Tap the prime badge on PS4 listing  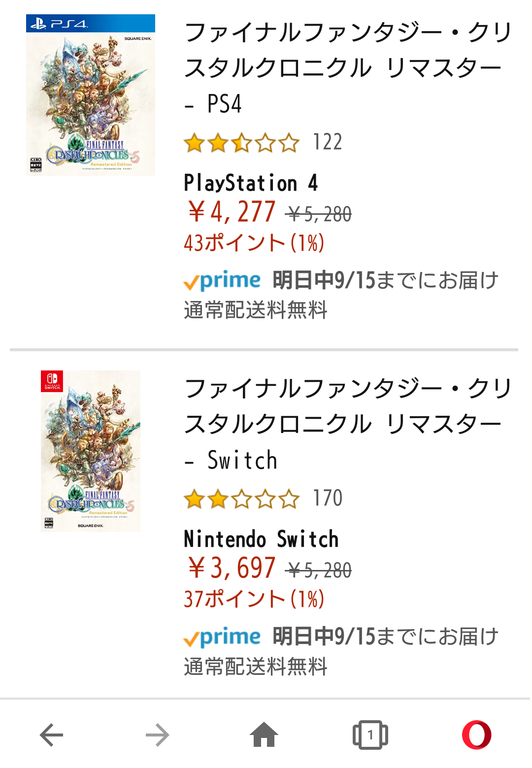coord(222,281)
